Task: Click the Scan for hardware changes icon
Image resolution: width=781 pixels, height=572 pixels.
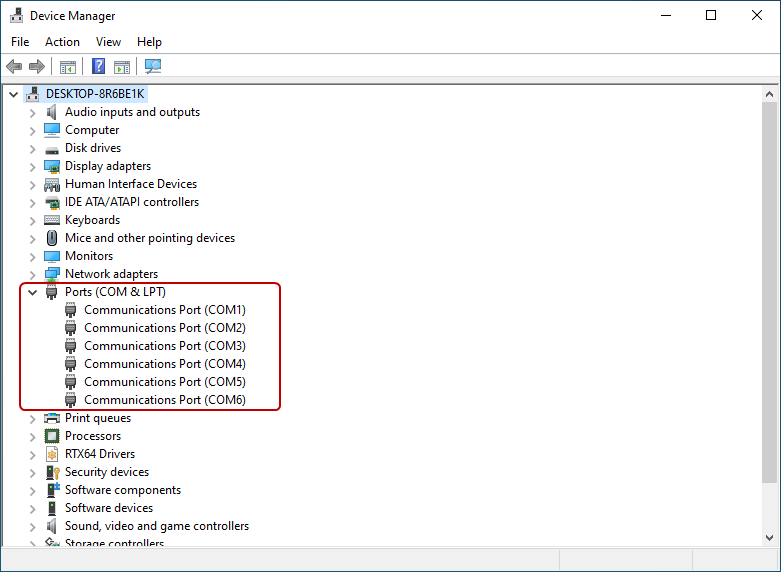Action: (153, 66)
